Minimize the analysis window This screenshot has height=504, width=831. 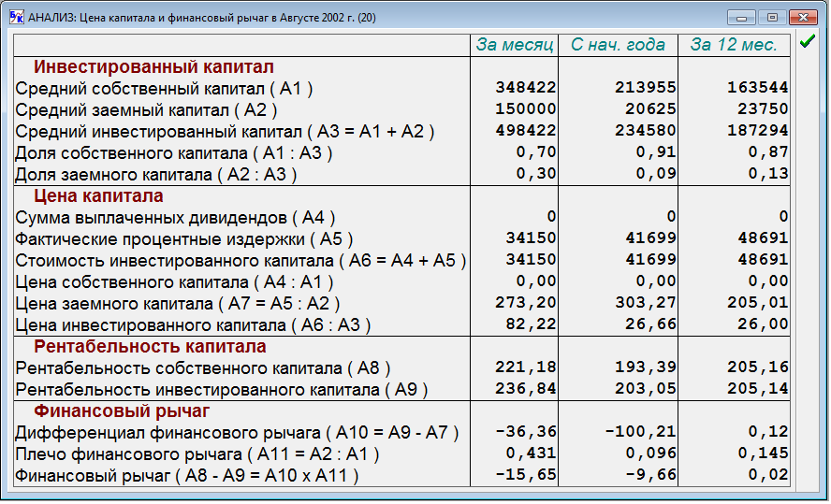click(x=741, y=18)
